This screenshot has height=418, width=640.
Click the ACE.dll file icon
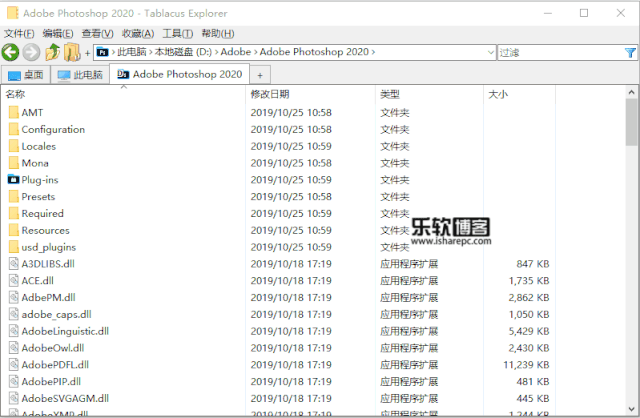point(14,280)
